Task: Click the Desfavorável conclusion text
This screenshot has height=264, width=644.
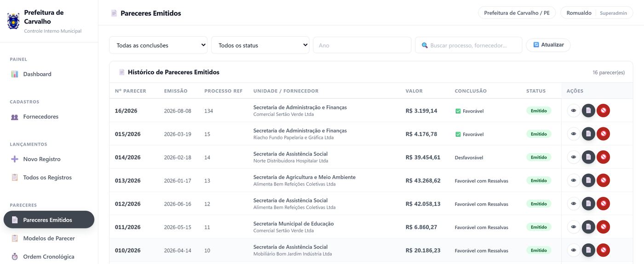Action: coord(469,158)
